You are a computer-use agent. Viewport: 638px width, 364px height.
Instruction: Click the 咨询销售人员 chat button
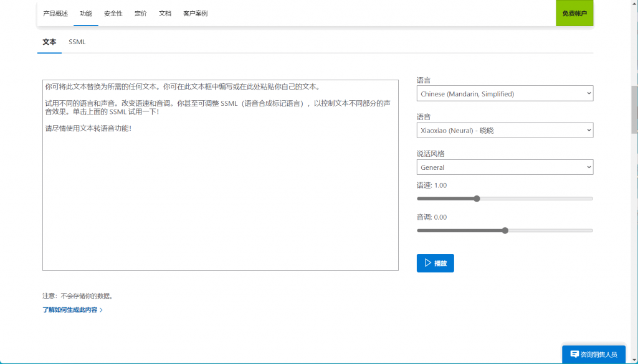pyautogui.click(x=593, y=354)
